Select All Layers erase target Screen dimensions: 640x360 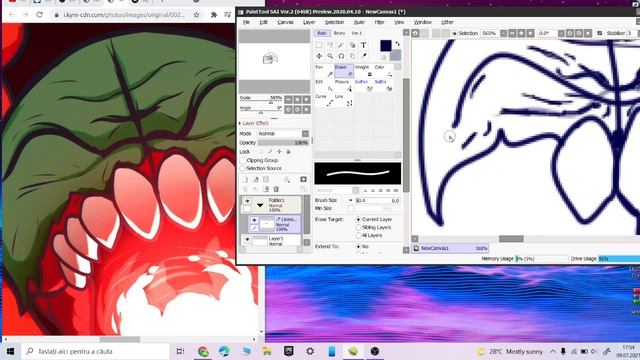coord(358,236)
